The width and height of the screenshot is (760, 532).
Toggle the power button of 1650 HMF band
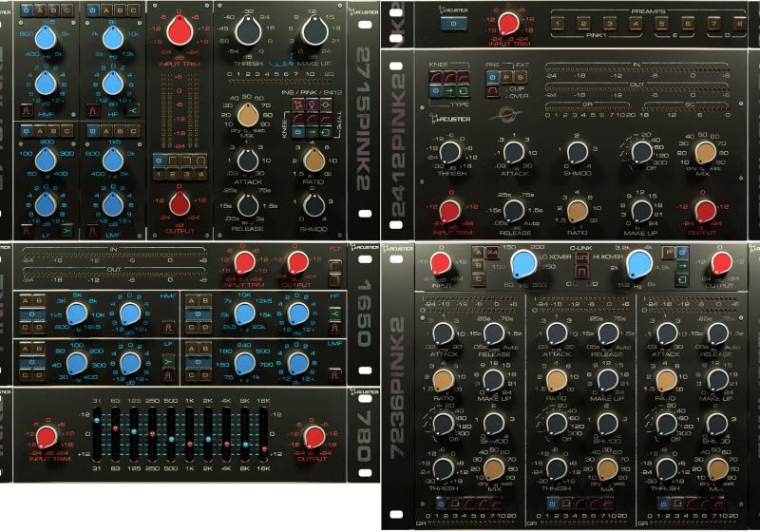tap(32, 313)
